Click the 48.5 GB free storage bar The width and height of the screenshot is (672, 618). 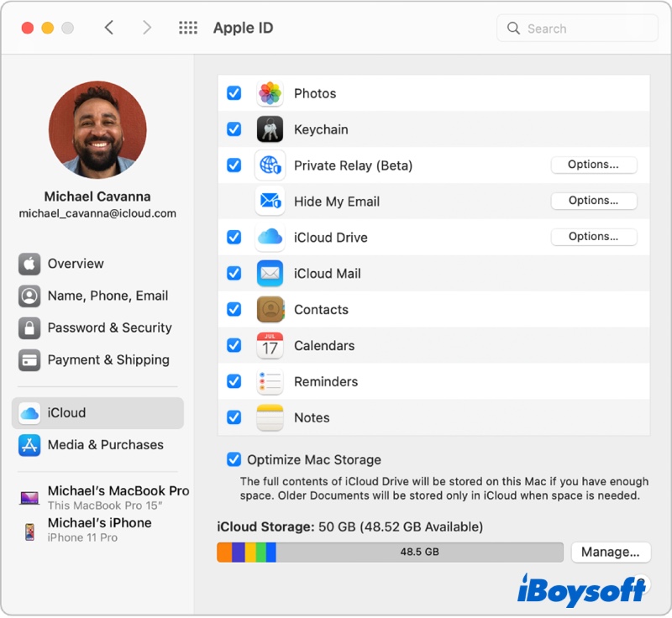(x=419, y=552)
